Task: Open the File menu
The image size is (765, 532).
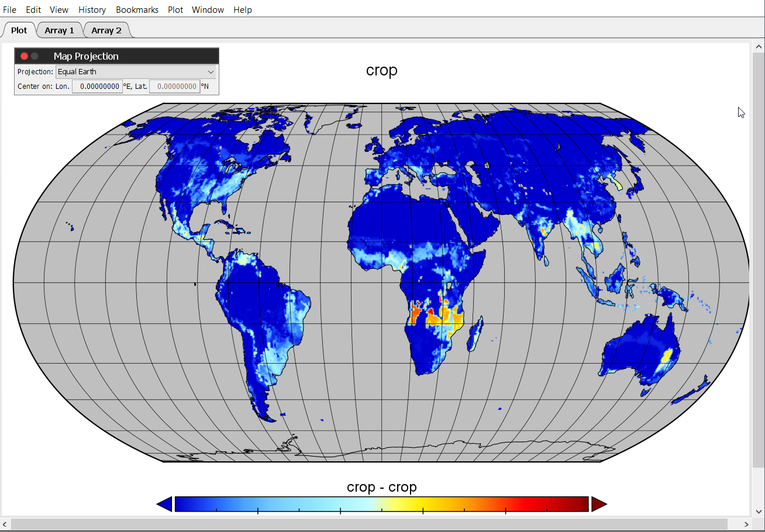Action: tap(10, 10)
